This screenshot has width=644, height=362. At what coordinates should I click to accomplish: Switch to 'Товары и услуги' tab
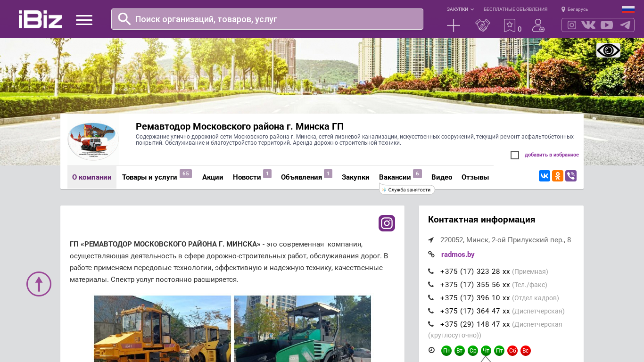pyautogui.click(x=149, y=177)
